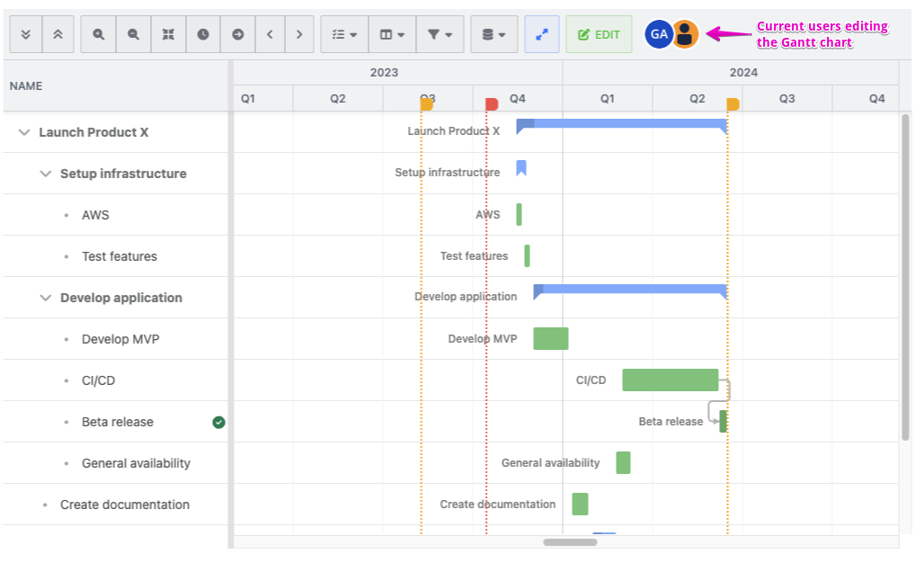Click the yellow marker above Q2 2024
The height and width of the screenshot is (563, 924).
733,103
